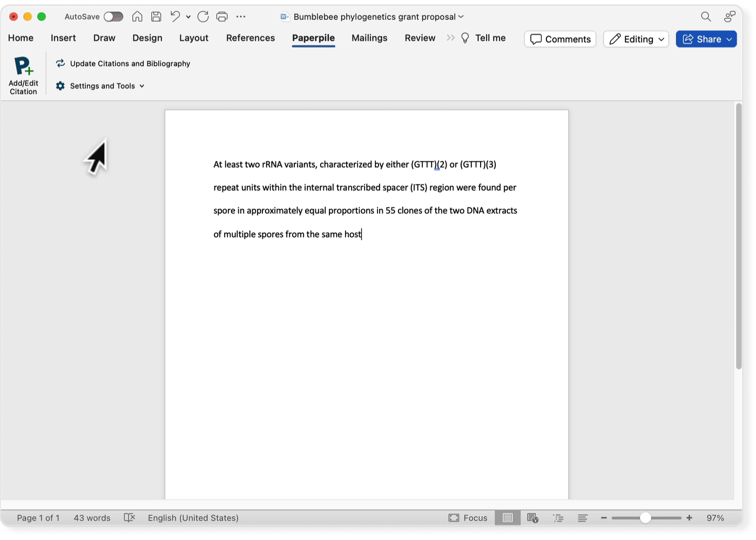Open the Editing mode dropdown

pyautogui.click(x=636, y=39)
